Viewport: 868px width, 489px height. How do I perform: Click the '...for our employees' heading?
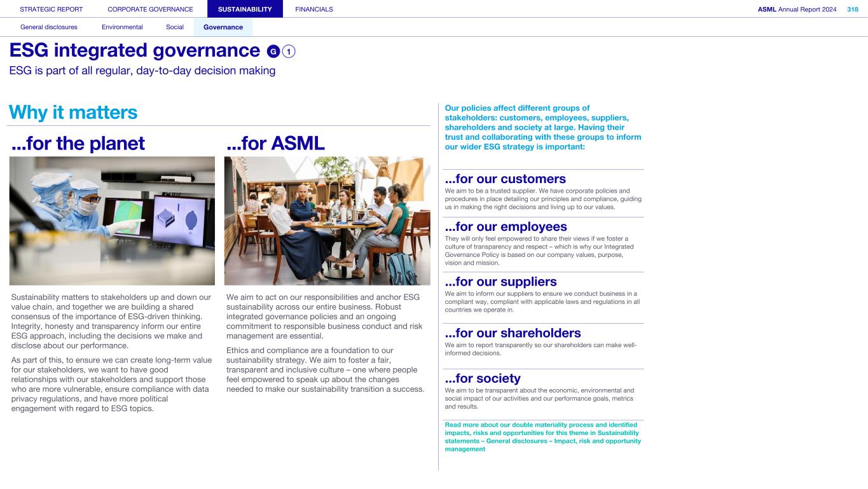tap(506, 227)
